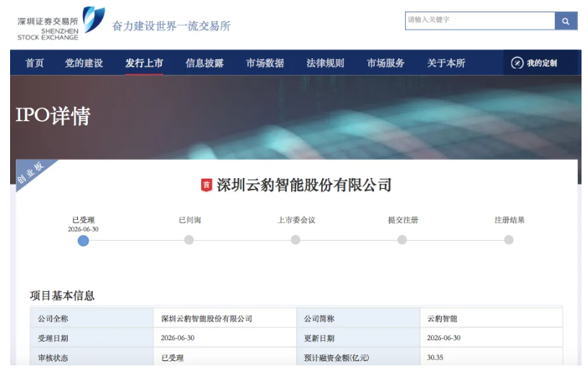Click the 我的定制 compass icon

coord(517,63)
